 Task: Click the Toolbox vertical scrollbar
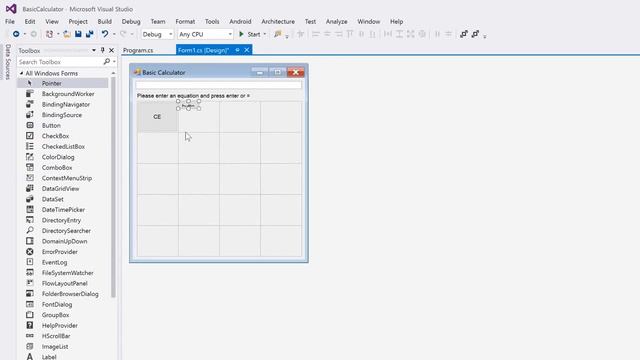(x=113, y=188)
